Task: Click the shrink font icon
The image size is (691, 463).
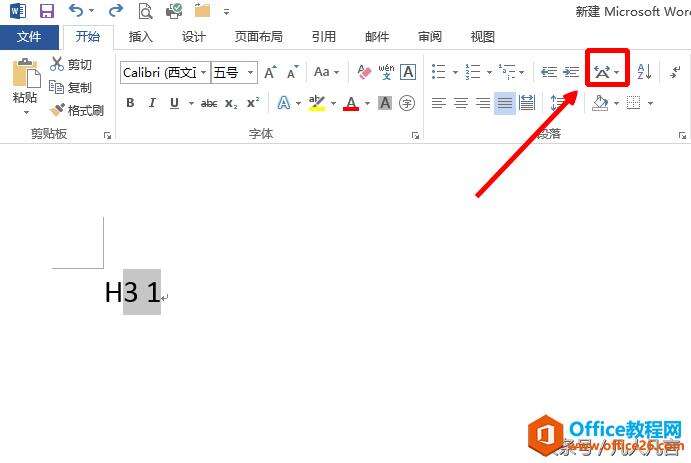Action: tap(293, 72)
